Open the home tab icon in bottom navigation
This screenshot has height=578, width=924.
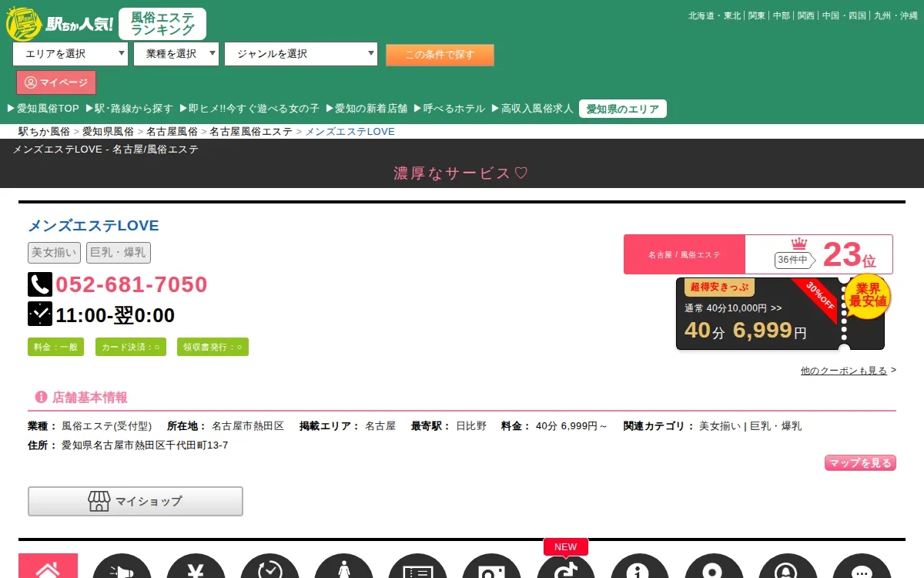tap(48, 566)
